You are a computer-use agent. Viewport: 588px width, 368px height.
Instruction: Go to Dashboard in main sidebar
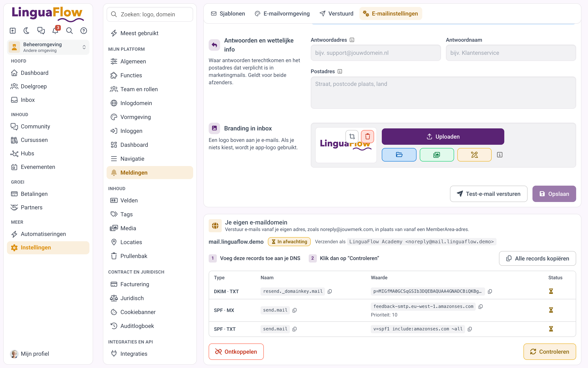48,73
